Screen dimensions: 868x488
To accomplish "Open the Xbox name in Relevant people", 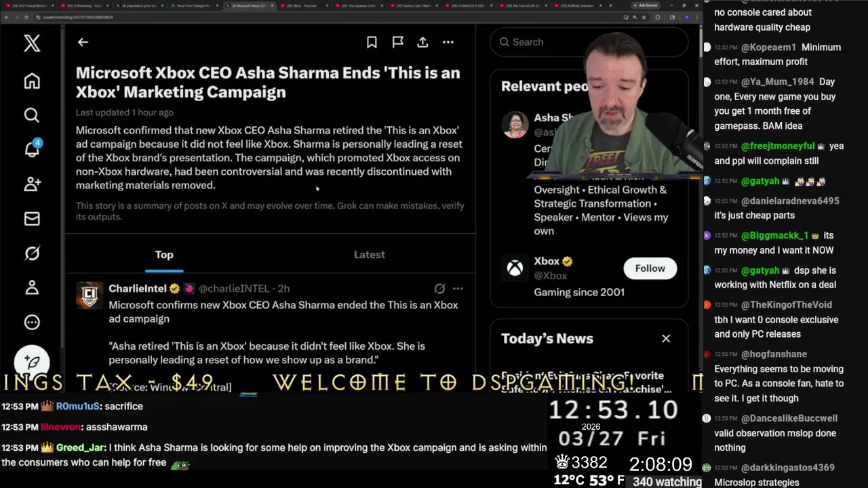I will pyautogui.click(x=547, y=261).
